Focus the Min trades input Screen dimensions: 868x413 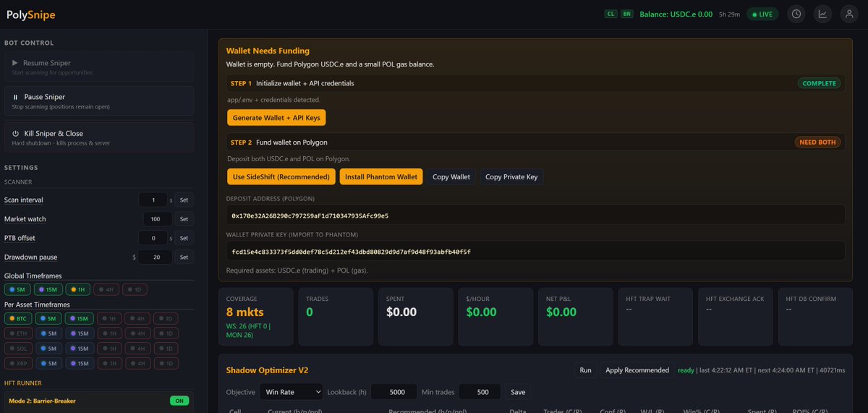pyautogui.click(x=478, y=392)
